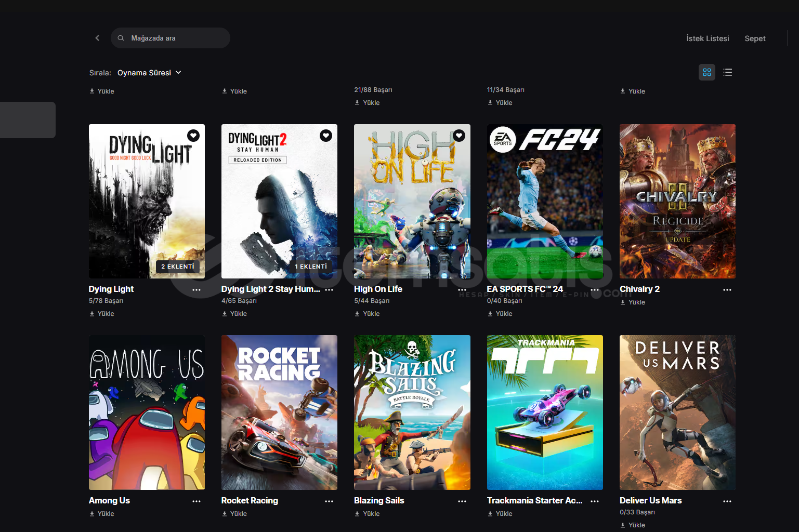Open more options for Chivalry 2
This screenshot has width=799, height=532.
coord(727,290)
